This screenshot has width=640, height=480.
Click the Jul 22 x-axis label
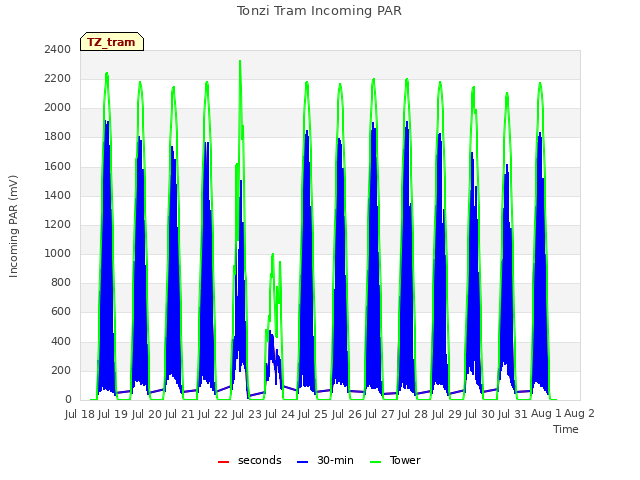(213, 414)
